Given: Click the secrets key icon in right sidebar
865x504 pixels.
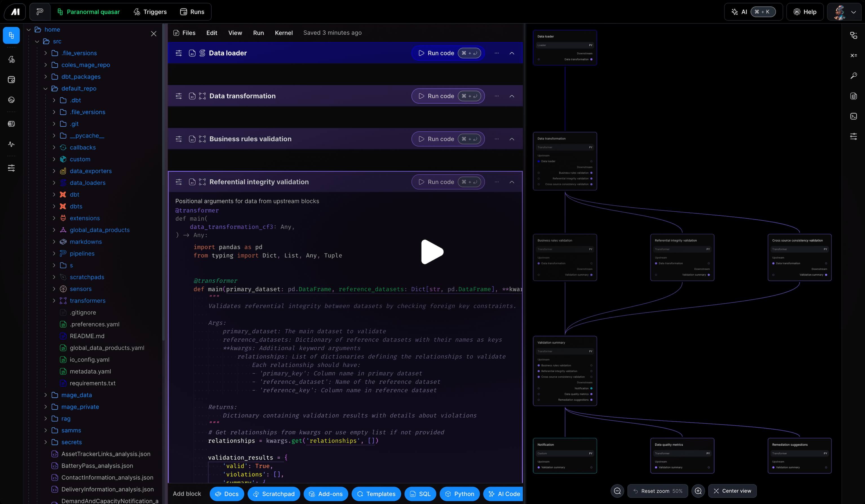Looking at the screenshot, I should 853,76.
